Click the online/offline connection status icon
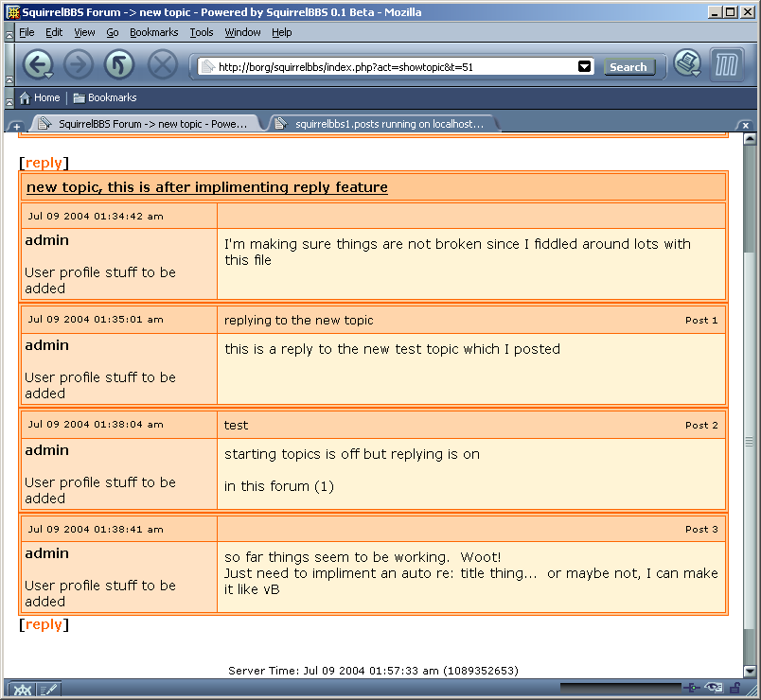 (x=692, y=688)
